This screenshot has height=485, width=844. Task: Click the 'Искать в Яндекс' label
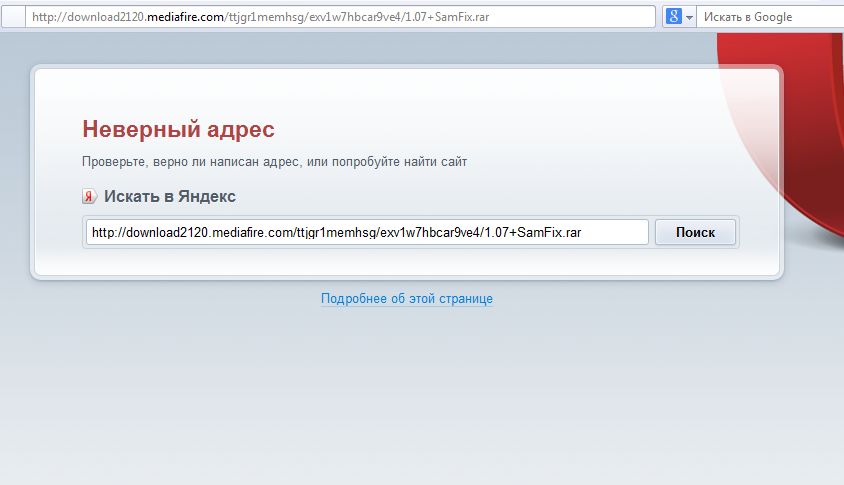coord(170,196)
